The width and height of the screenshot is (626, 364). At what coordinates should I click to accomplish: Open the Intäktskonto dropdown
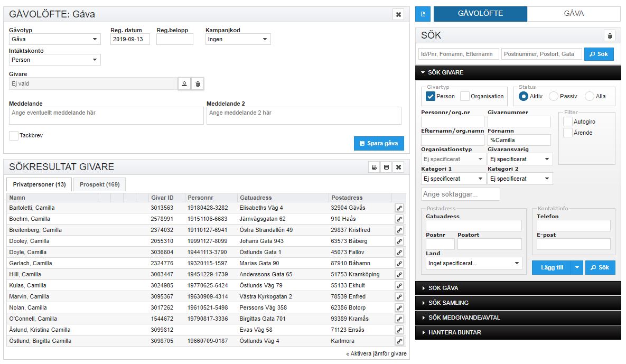tap(55, 60)
